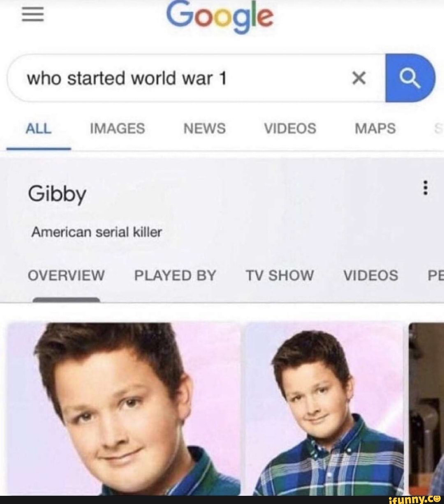Select the ALL results tab
This screenshot has width=444, height=504.
coord(38,129)
